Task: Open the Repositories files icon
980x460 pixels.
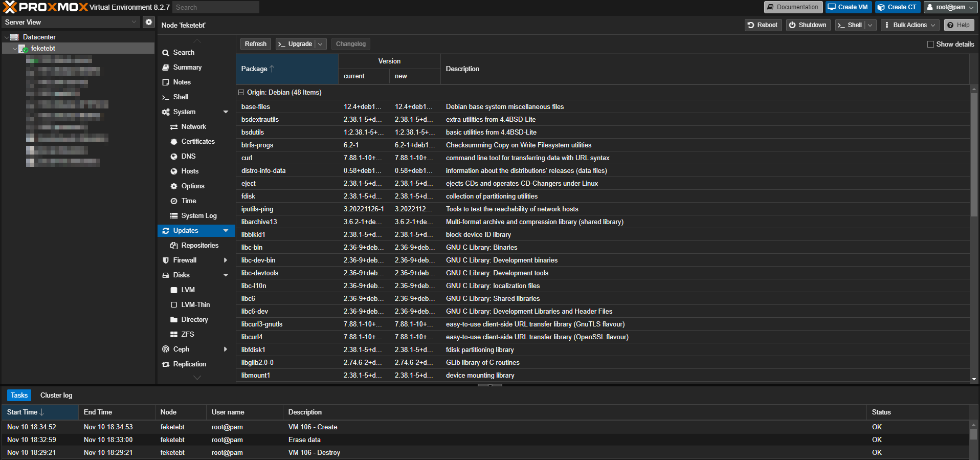Action: pos(174,246)
